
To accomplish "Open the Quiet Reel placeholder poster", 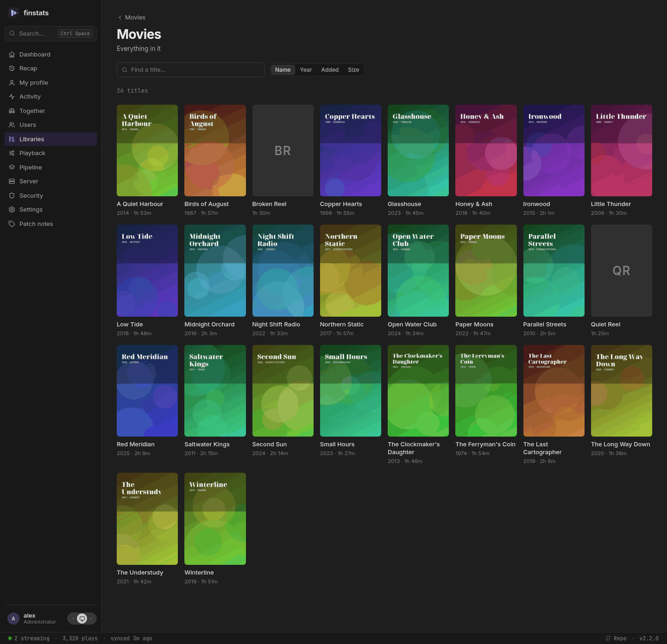I will 622,271.
